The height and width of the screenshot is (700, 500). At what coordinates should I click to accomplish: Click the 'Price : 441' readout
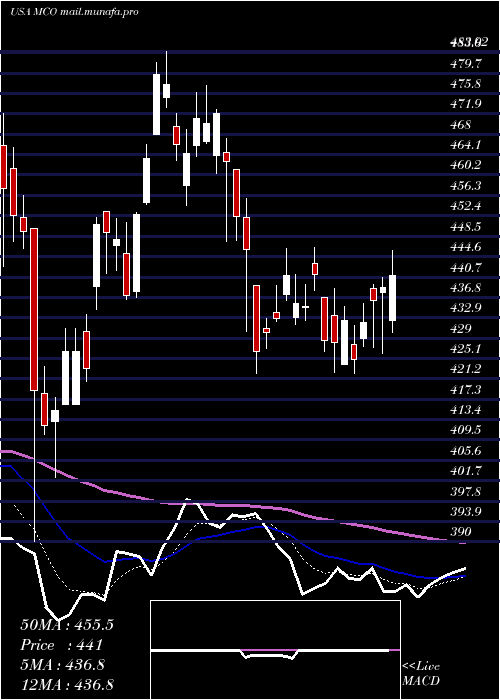click(x=62, y=645)
